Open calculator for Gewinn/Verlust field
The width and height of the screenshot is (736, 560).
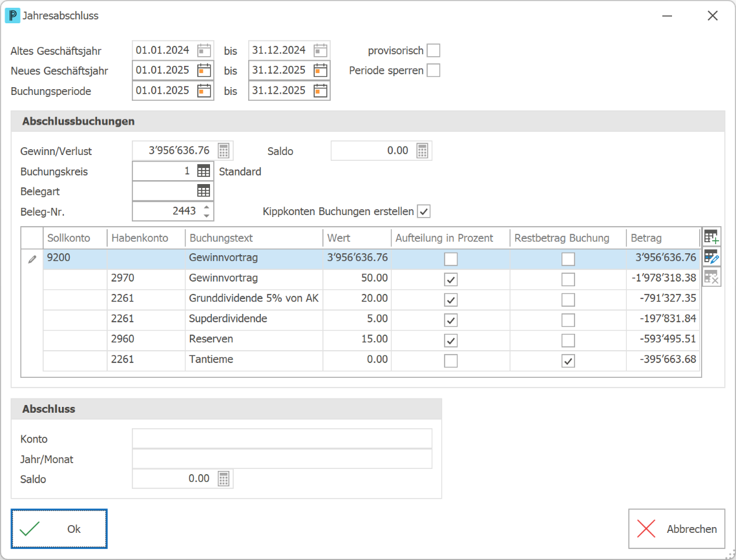pyautogui.click(x=224, y=150)
